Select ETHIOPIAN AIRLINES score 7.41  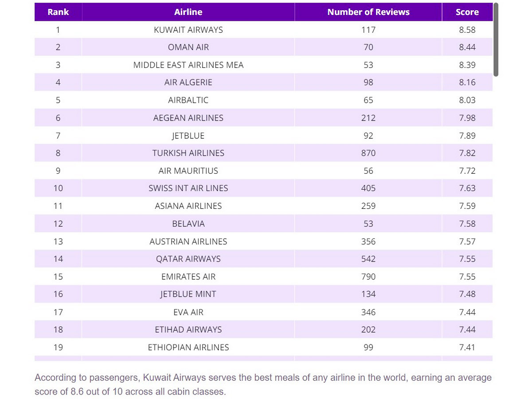point(467,347)
